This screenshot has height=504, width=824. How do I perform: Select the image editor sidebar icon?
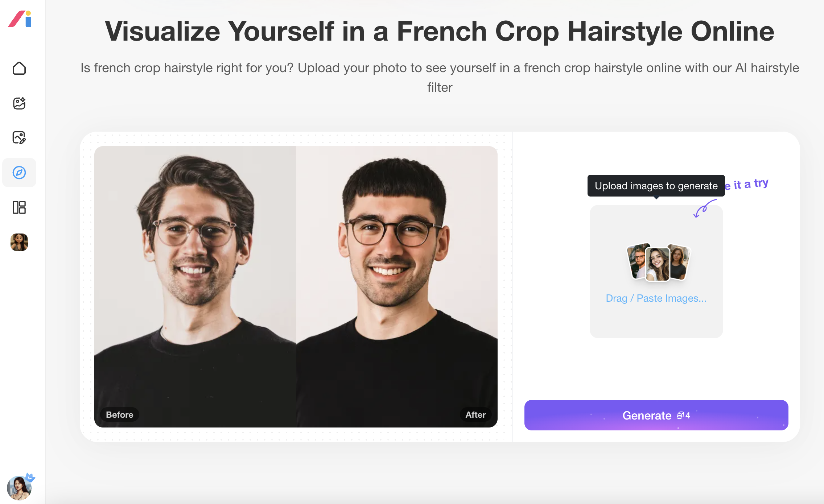click(19, 138)
